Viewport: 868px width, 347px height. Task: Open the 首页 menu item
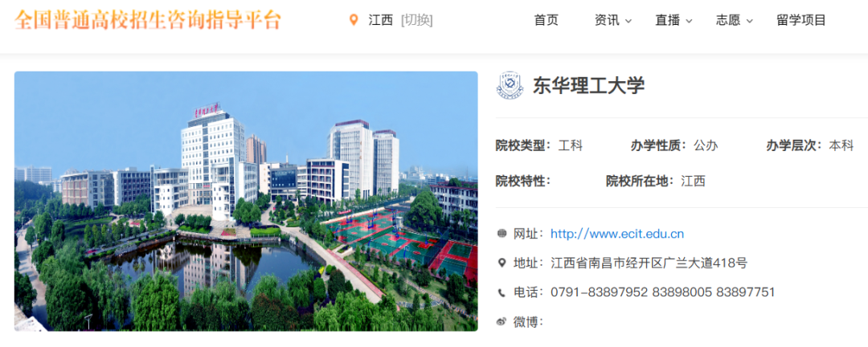tap(547, 20)
